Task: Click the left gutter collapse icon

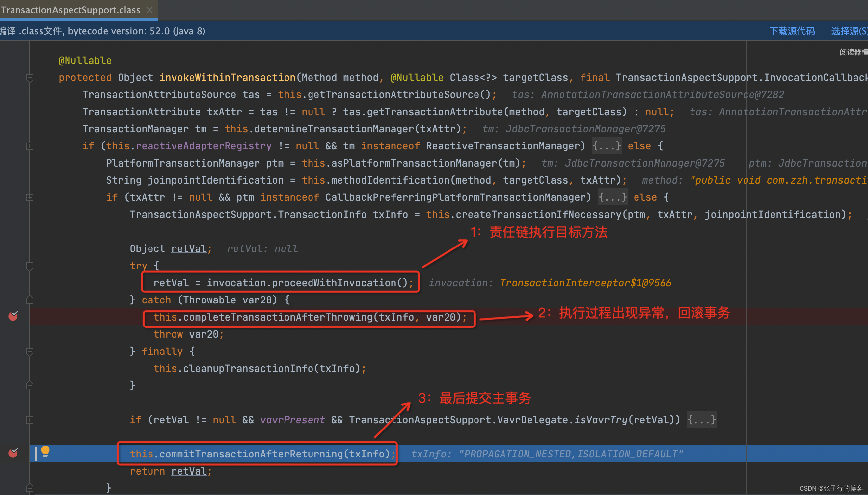Action: (x=30, y=78)
